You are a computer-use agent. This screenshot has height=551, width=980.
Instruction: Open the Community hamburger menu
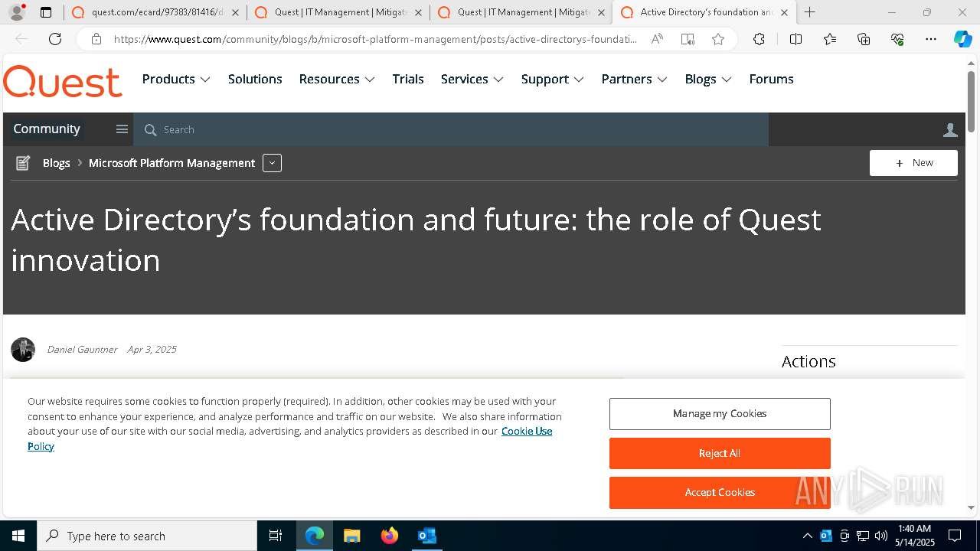point(122,129)
